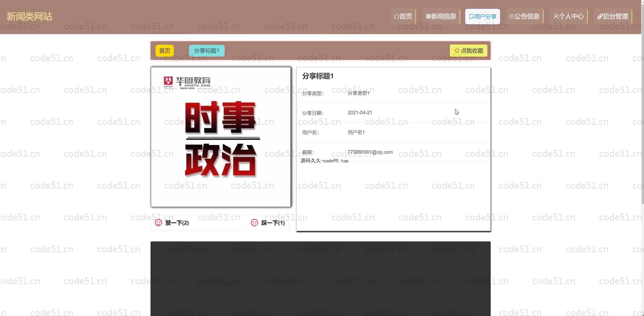Click the star icon in 点我收藏
Screen dimensions: 644x316
point(457,51)
